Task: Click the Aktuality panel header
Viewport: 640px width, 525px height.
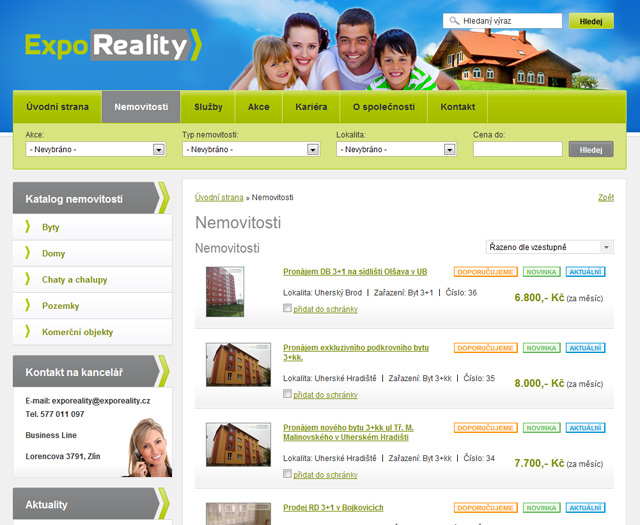Action: click(91, 504)
